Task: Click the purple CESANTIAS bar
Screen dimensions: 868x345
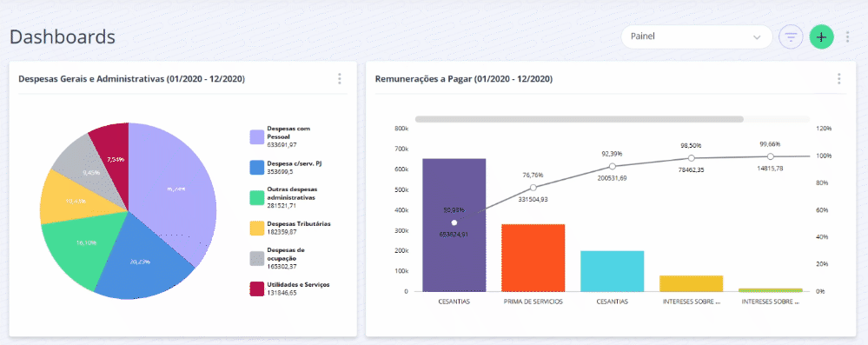Action: (454, 225)
